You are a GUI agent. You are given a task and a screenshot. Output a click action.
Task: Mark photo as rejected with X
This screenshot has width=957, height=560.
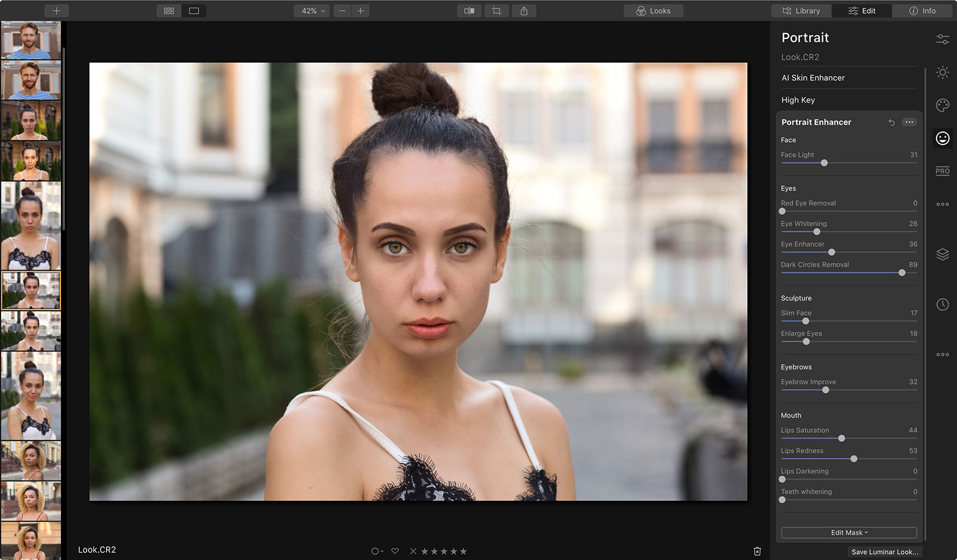click(x=413, y=551)
